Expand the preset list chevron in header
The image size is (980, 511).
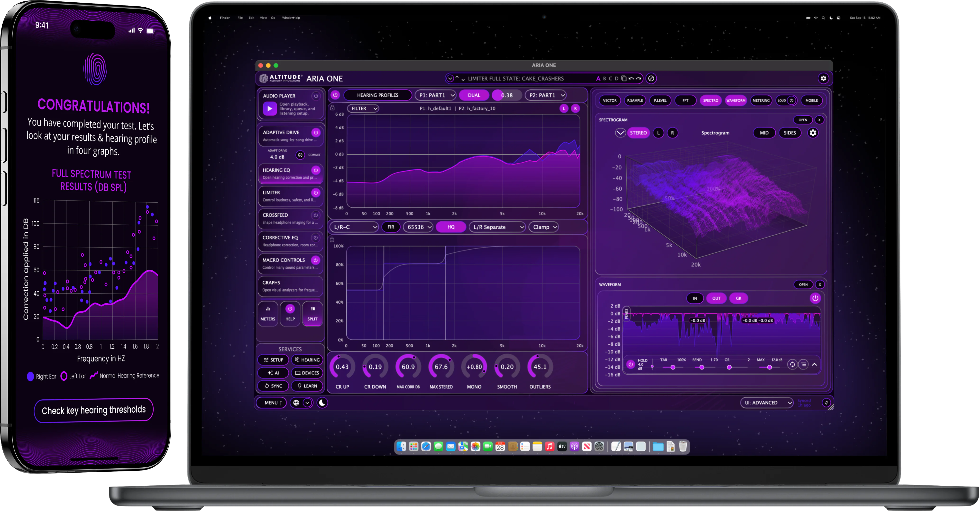point(450,78)
